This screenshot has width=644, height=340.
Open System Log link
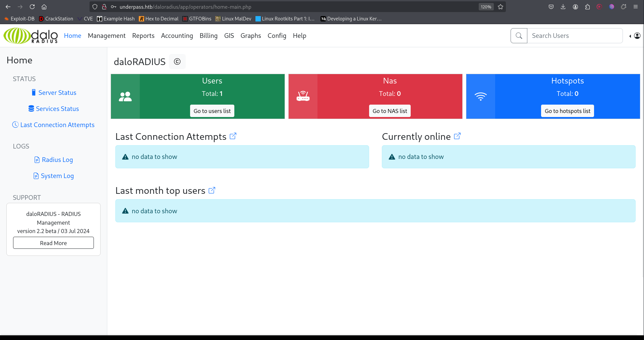click(x=54, y=176)
